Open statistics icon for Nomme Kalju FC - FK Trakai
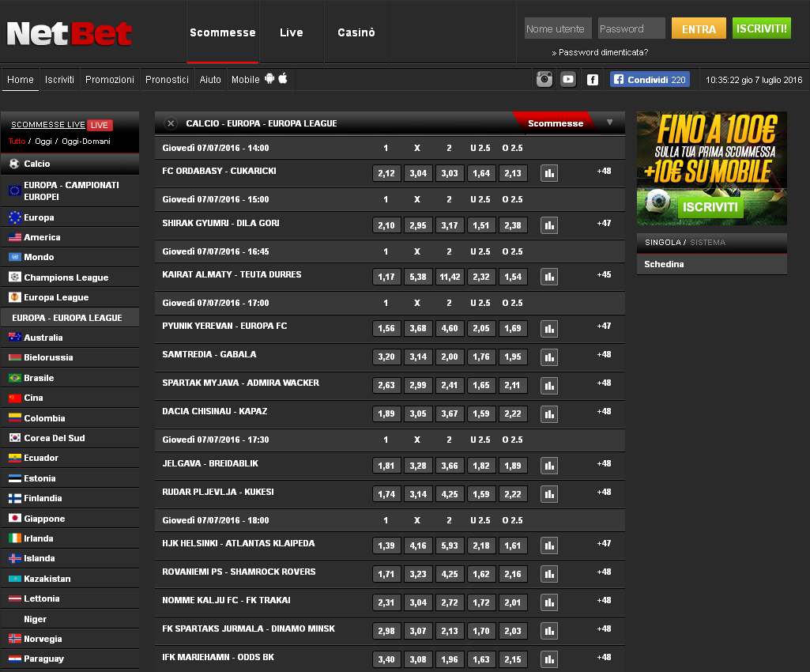This screenshot has width=810, height=672. tap(549, 602)
